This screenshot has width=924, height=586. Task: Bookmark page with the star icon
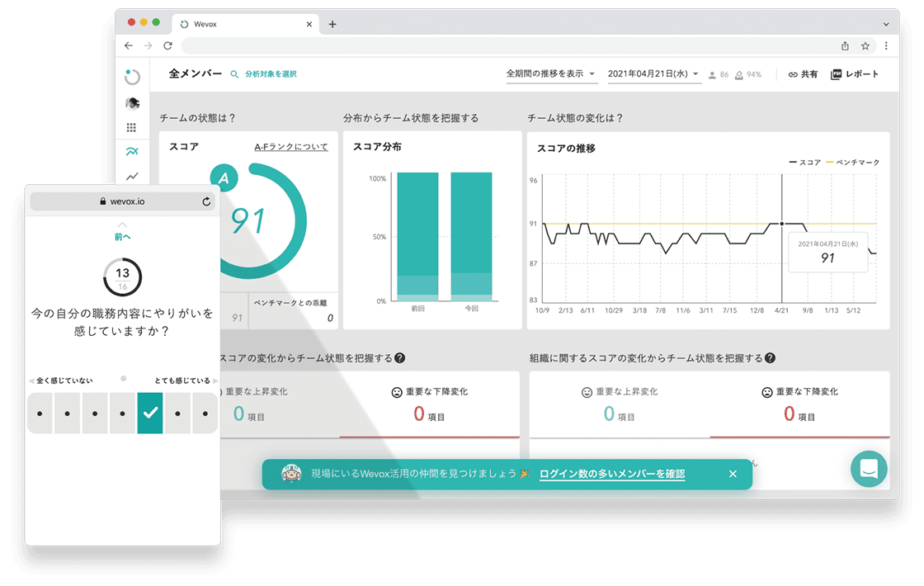(x=865, y=46)
